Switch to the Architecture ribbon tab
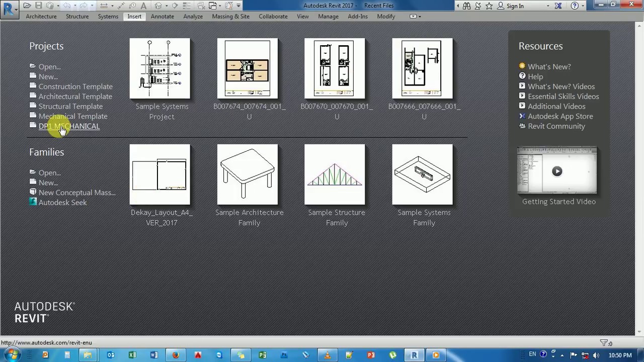 (41, 16)
